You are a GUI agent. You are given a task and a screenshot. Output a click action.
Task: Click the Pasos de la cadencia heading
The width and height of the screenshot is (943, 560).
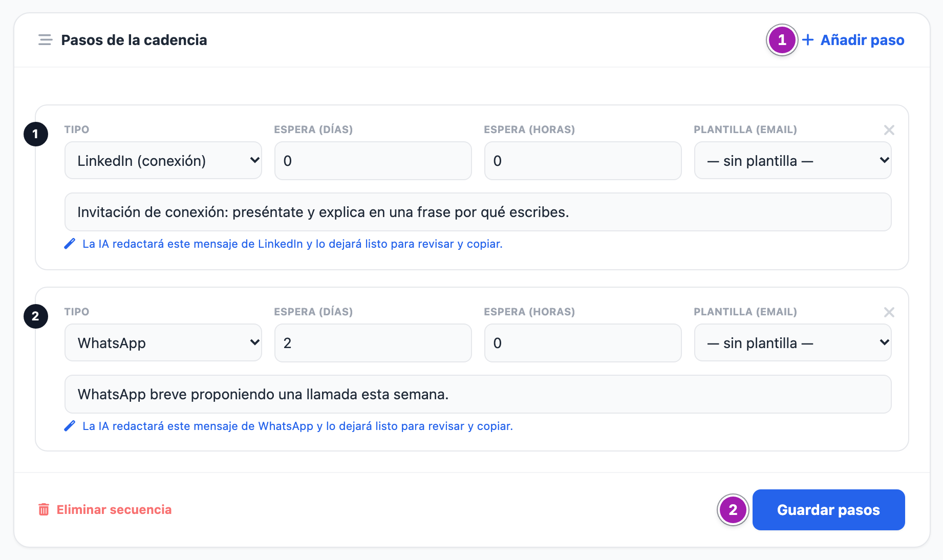[x=134, y=40]
